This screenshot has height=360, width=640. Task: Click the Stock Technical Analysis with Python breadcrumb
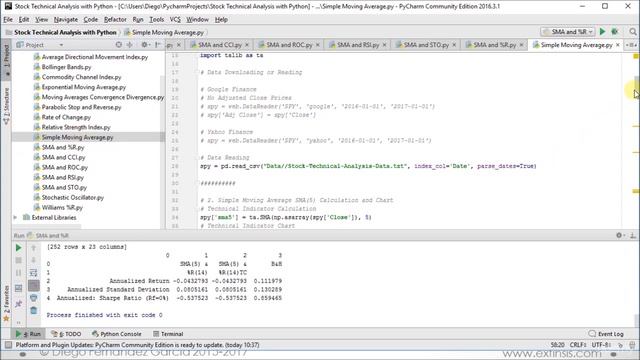65,32
